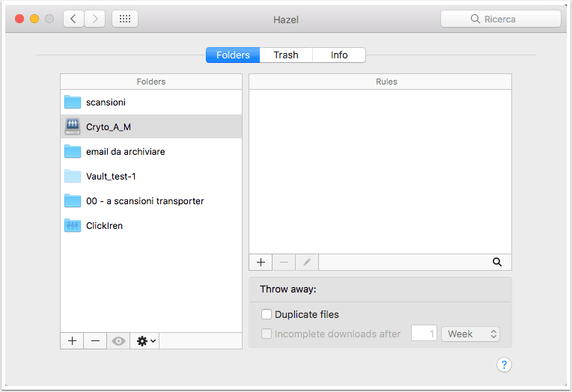The image size is (572, 392).
Task: Switch to the Info tab
Action: 339,55
